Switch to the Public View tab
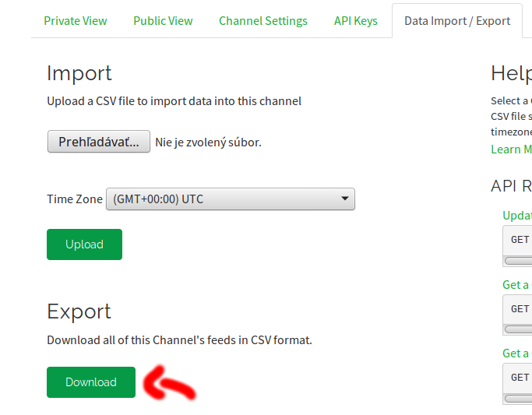Viewport: 532px width, 415px height. tap(163, 21)
